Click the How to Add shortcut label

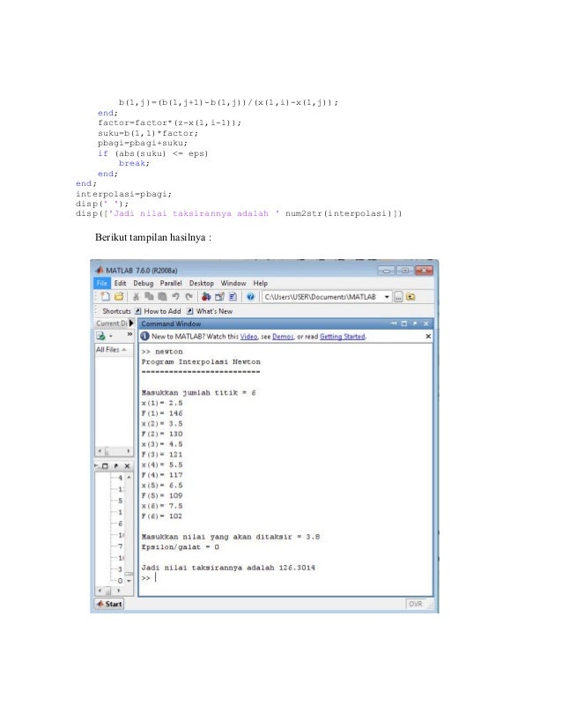click(x=162, y=311)
